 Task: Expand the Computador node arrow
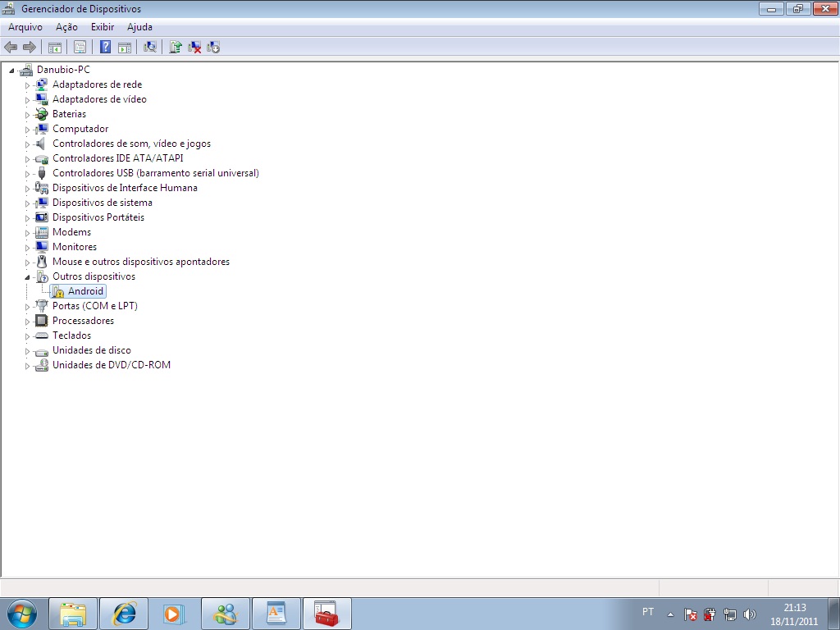[x=27, y=130]
